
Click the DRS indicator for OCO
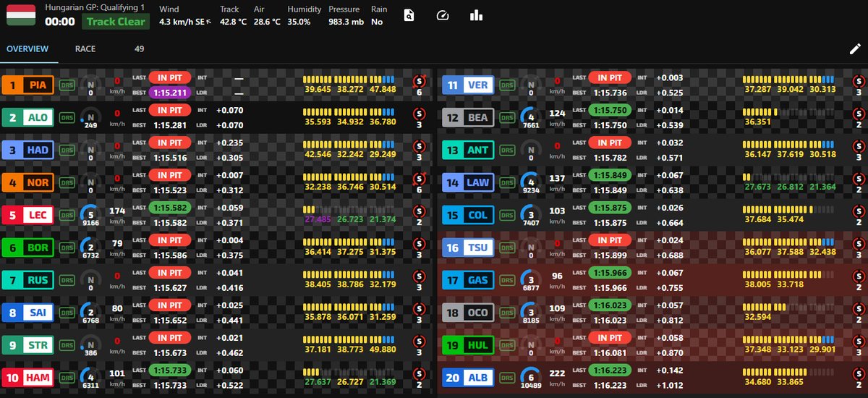click(507, 313)
